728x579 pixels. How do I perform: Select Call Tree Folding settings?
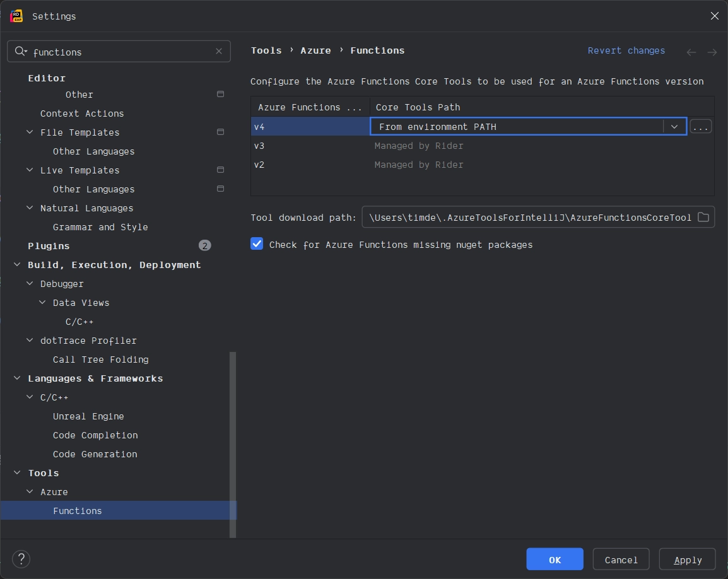point(101,360)
